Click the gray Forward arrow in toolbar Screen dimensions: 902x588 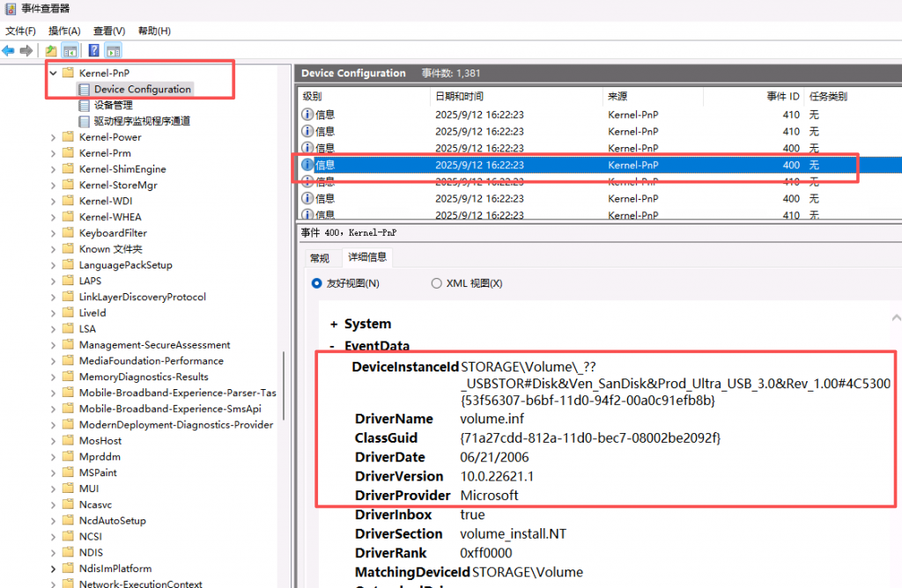click(x=26, y=51)
